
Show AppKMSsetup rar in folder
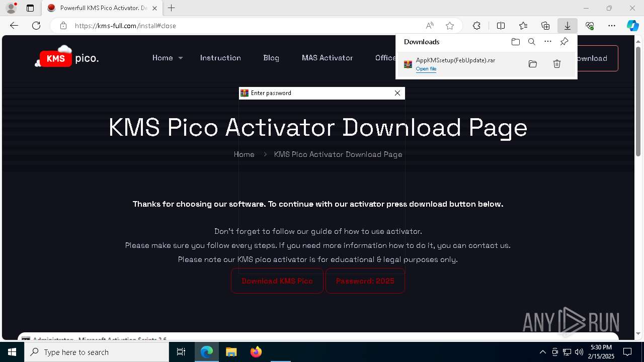click(x=533, y=64)
